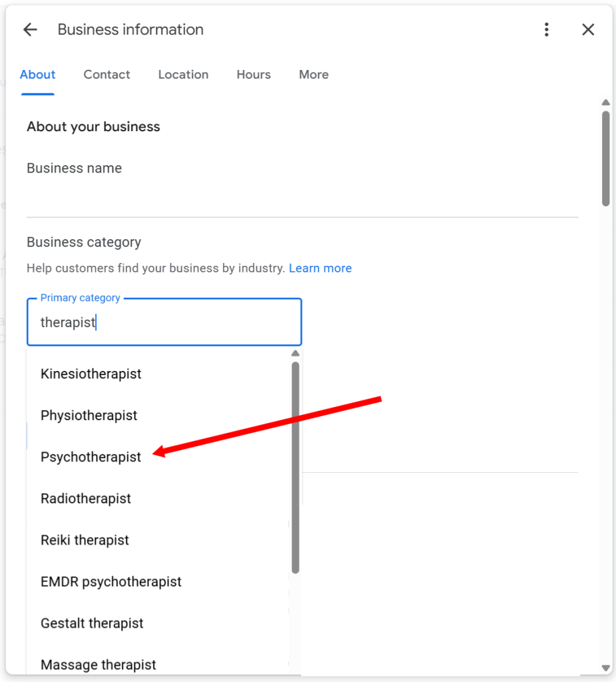Select Massage therapist from the suggestions

point(98,664)
